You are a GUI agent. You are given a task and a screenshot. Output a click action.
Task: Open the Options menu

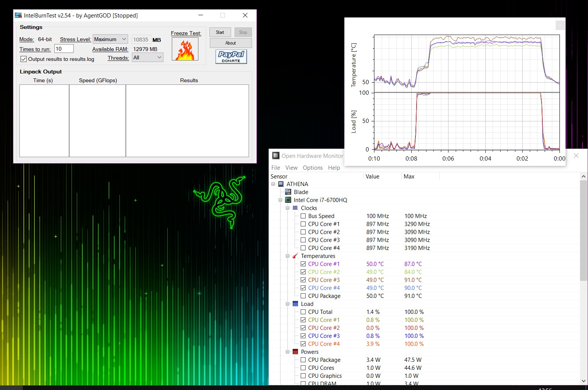click(313, 168)
